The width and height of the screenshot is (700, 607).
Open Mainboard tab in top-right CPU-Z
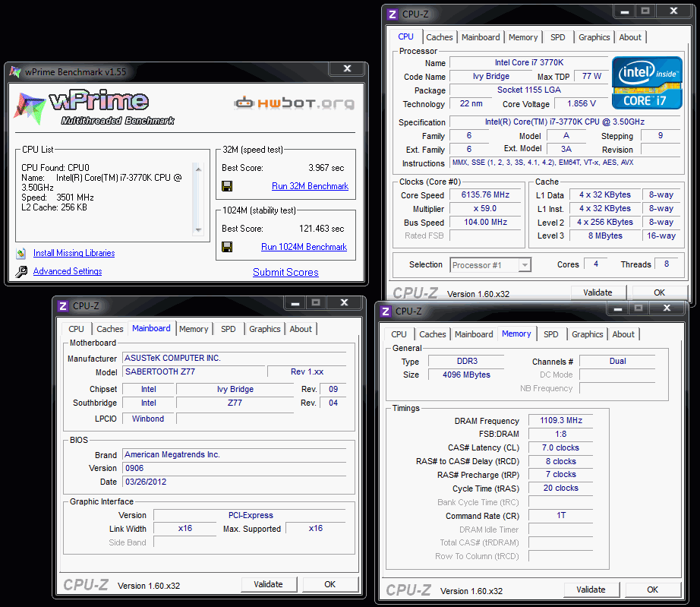(x=481, y=37)
